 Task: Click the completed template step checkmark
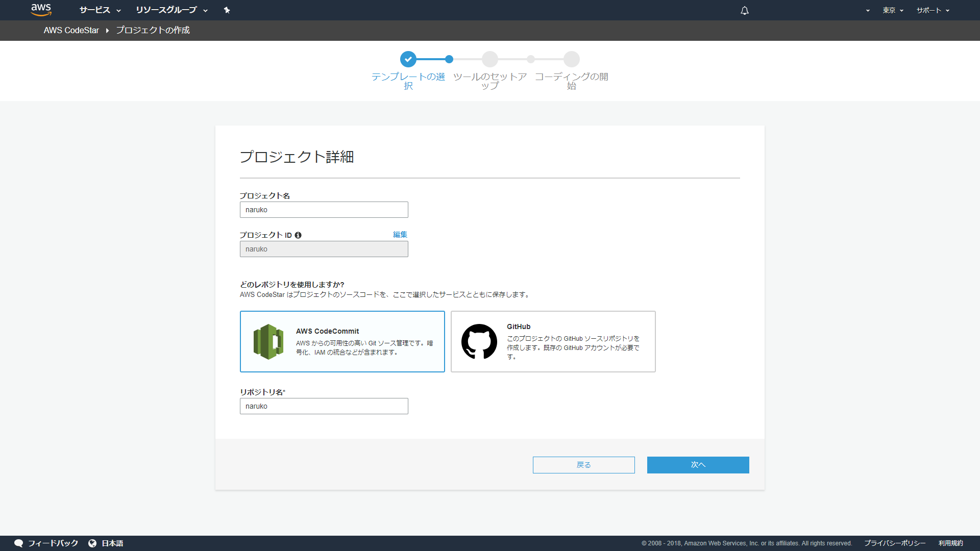(x=408, y=59)
